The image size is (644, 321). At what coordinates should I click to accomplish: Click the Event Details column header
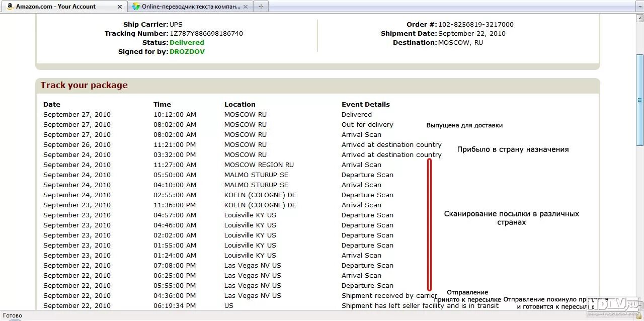pyautogui.click(x=366, y=105)
